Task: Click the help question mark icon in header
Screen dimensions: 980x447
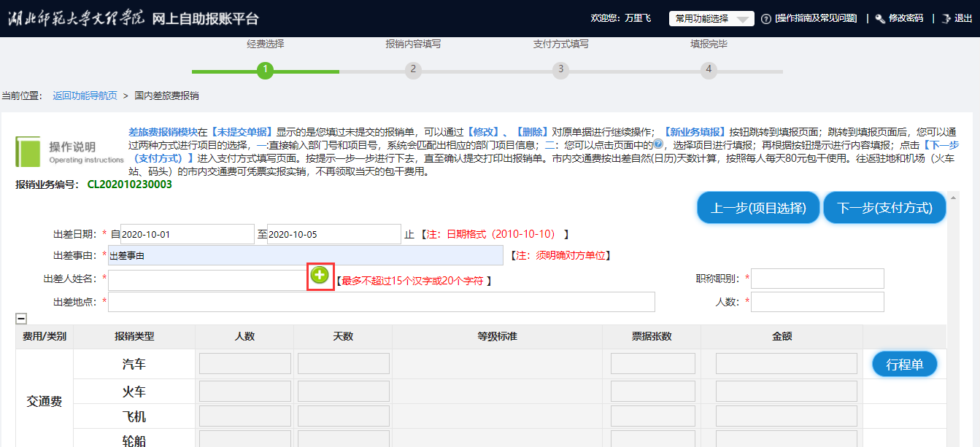Action: pos(765,19)
